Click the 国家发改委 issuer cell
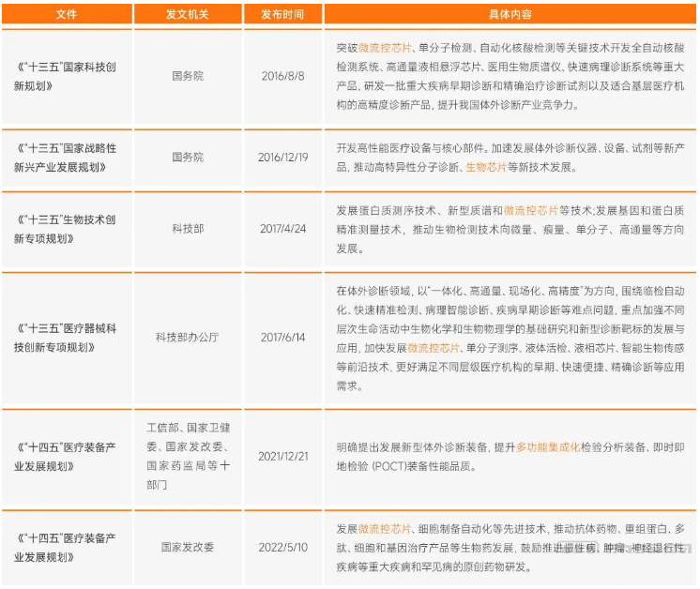Screen dimensions: 700x589 [188, 546]
